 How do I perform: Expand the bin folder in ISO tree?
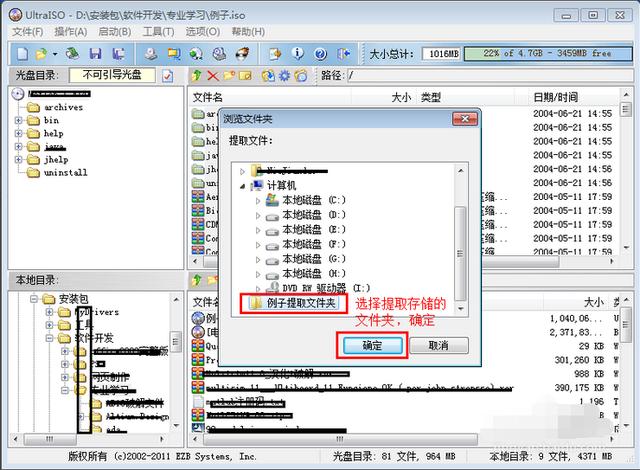18,120
